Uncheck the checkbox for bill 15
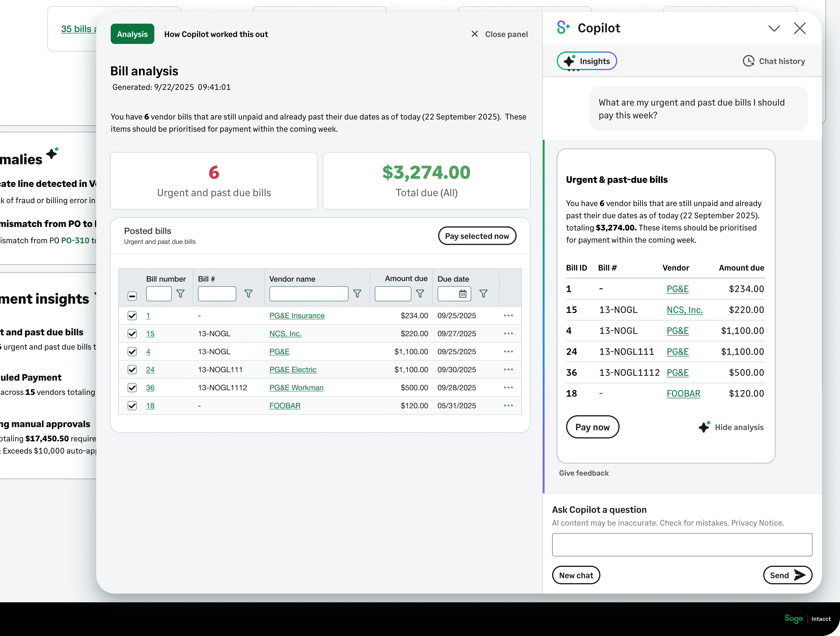The width and height of the screenshot is (840, 636). pyautogui.click(x=132, y=333)
